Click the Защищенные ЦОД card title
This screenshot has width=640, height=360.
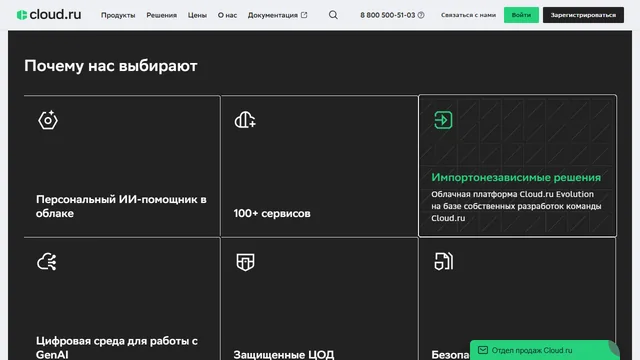[284, 354]
